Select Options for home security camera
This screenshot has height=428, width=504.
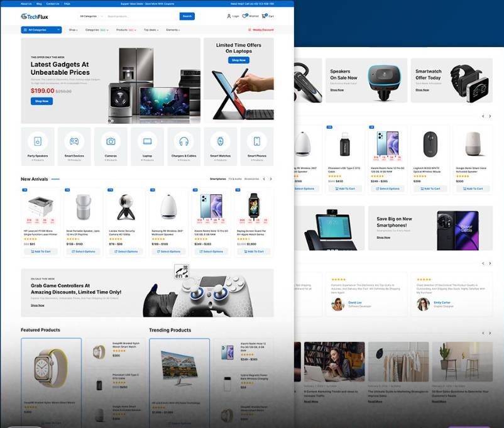point(126,251)
